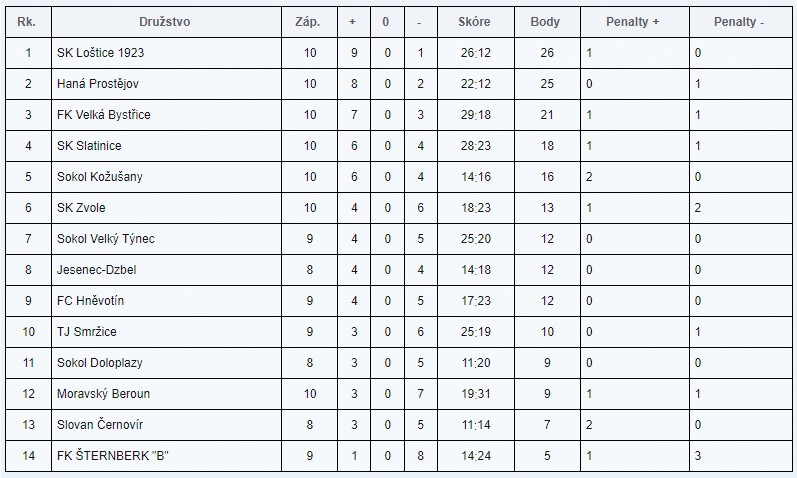
Task: Open the SK Zvole team
Action: tap(81, 207)
